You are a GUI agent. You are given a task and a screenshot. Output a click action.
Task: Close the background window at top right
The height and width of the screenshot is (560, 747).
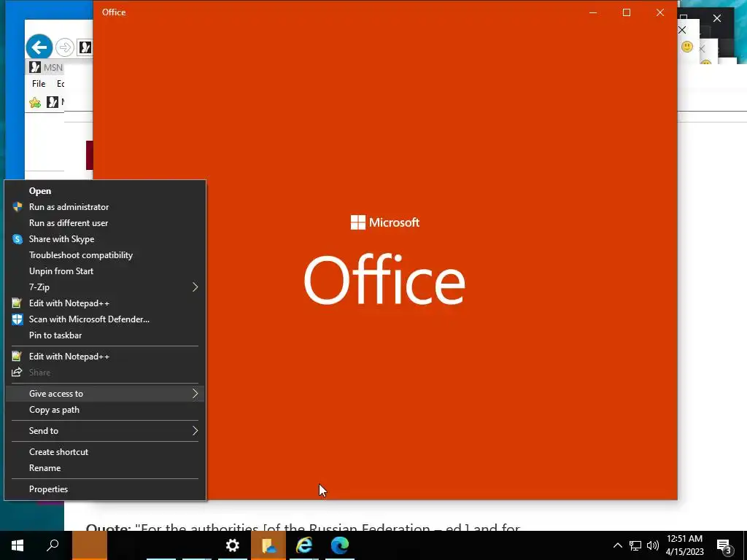pos(717,18)
